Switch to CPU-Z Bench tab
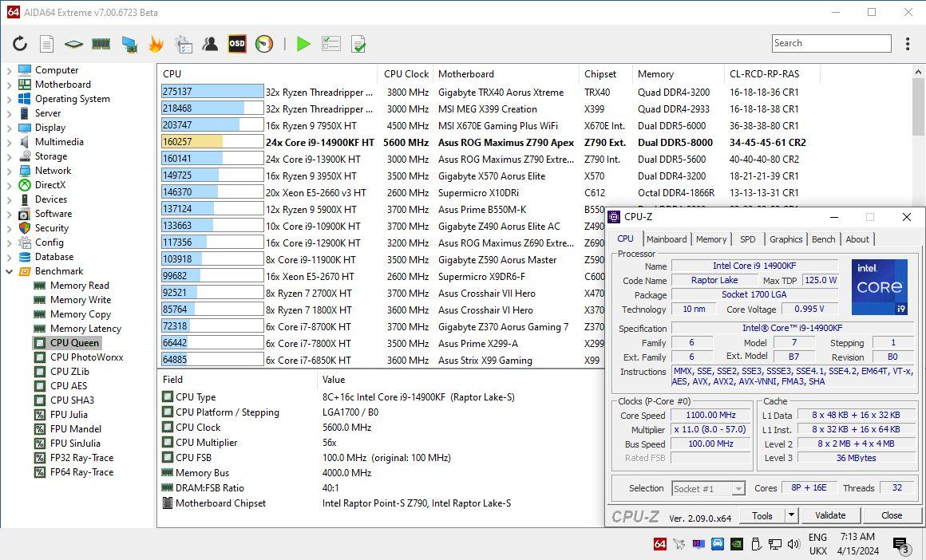 pos(823,239)
